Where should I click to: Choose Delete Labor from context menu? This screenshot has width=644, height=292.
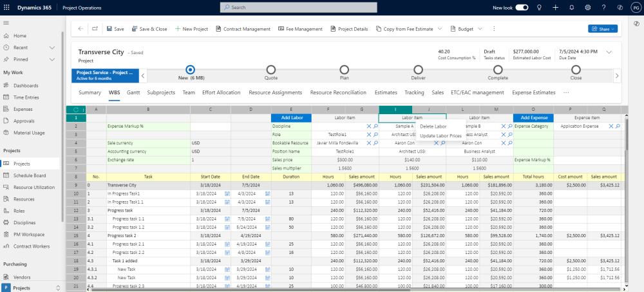[x=433, y=126]
